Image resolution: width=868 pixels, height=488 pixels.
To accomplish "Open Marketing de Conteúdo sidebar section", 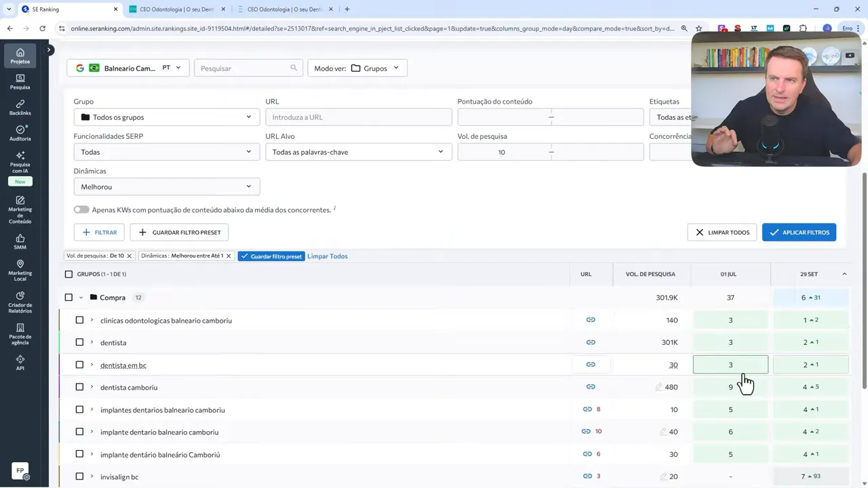I will (x=20, y=209).
